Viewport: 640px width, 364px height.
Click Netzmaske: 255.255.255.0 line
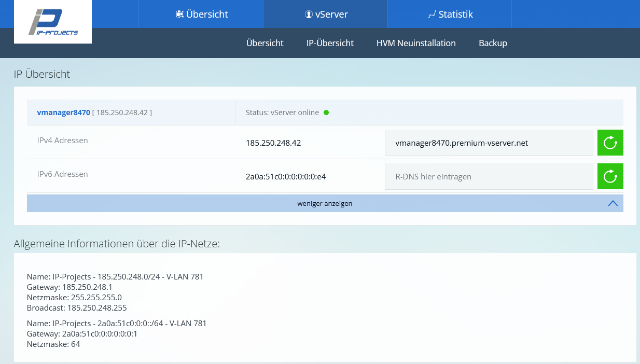[74, 297]
